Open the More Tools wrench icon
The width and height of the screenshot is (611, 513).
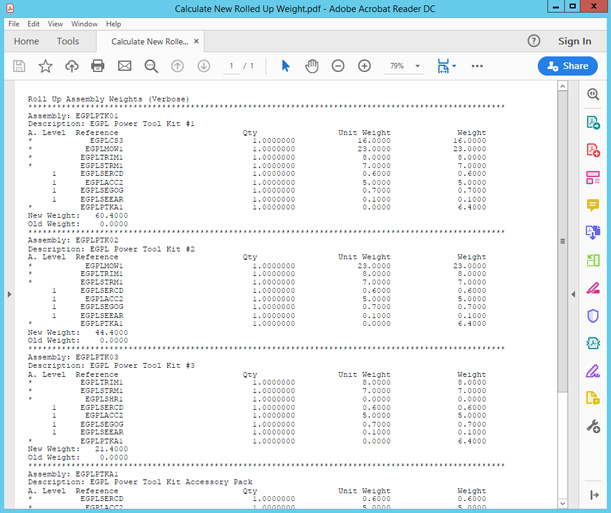(593, 427)
